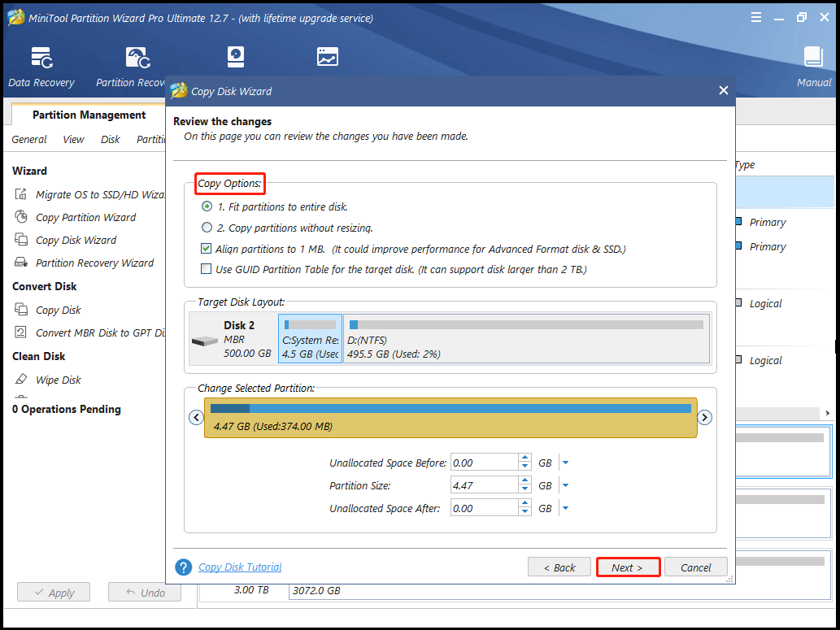Click the Disk 2 drive icon
The image size is (840, 630).
point(205,341)
